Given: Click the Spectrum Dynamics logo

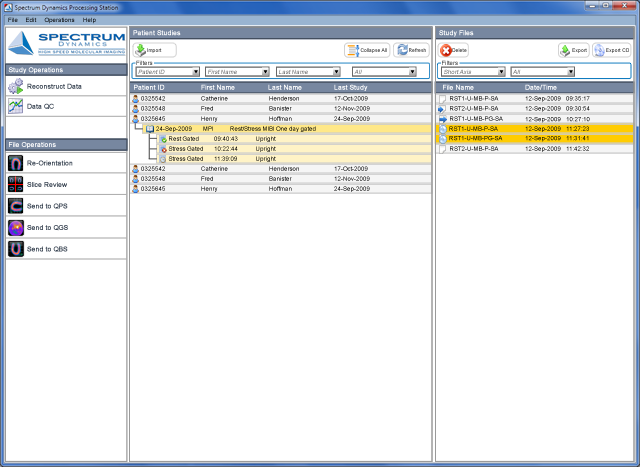Looking at the screenshot, I should 67,44.
